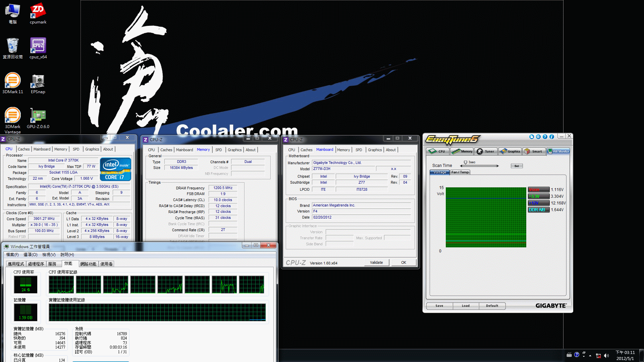
Task: Click the 處理程序 tab in Task Manager
Action: pyautogui.click(x=35, y=264)
